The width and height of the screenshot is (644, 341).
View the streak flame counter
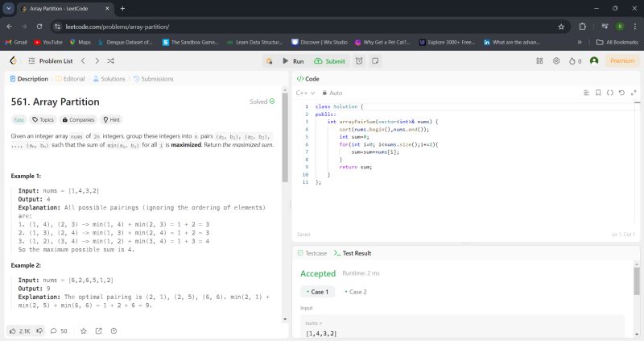[575, 61]
